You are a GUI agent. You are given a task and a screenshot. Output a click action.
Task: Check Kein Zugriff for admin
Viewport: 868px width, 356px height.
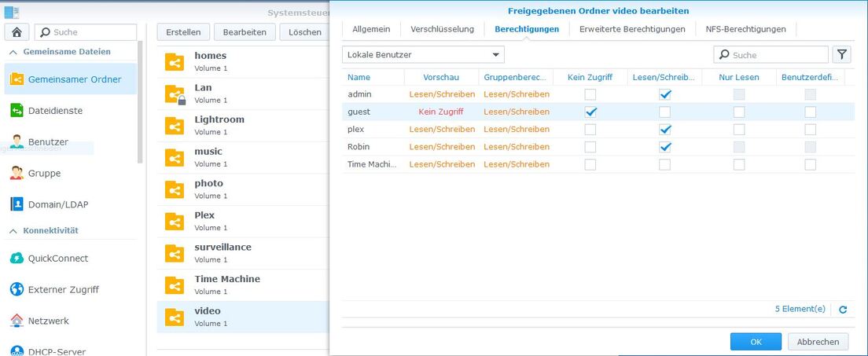(x=590, y=94)
